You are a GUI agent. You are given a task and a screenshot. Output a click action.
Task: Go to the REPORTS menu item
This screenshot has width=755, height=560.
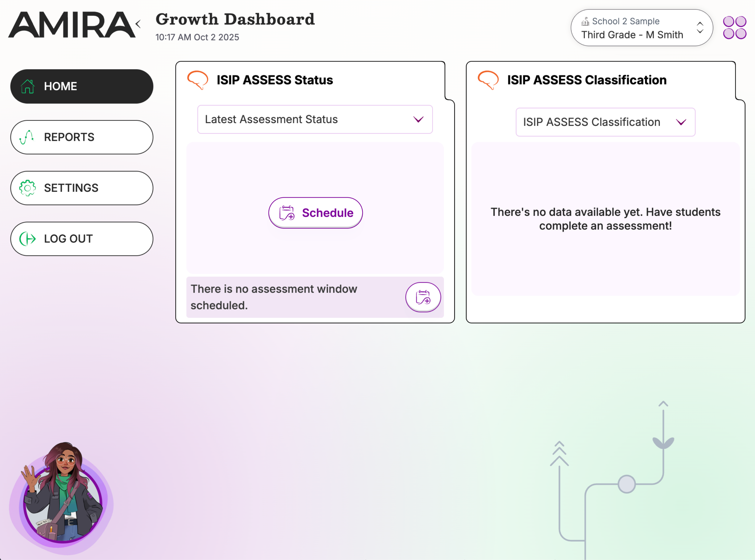click(81, 137)
